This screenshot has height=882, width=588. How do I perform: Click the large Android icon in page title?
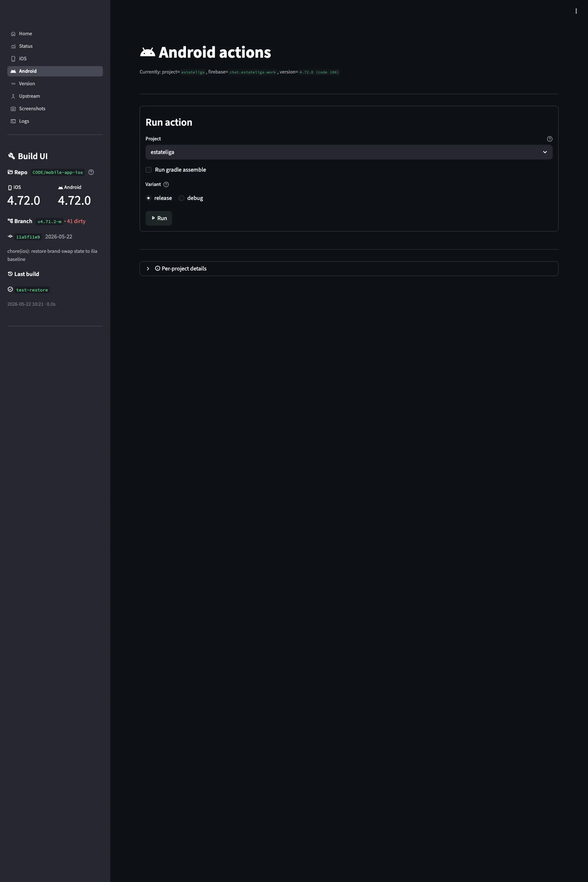click(x=147, y=52)
